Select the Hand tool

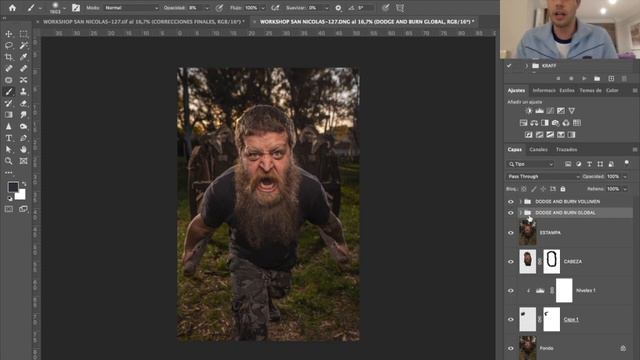(24, 149)
